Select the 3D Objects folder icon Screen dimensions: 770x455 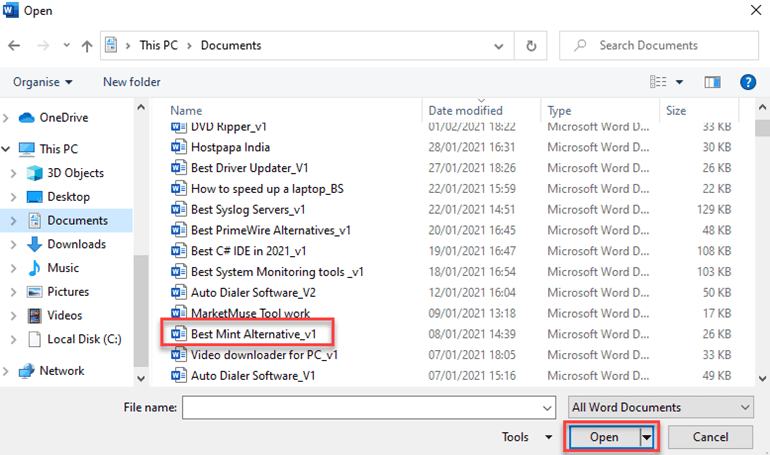pos(35,173)
